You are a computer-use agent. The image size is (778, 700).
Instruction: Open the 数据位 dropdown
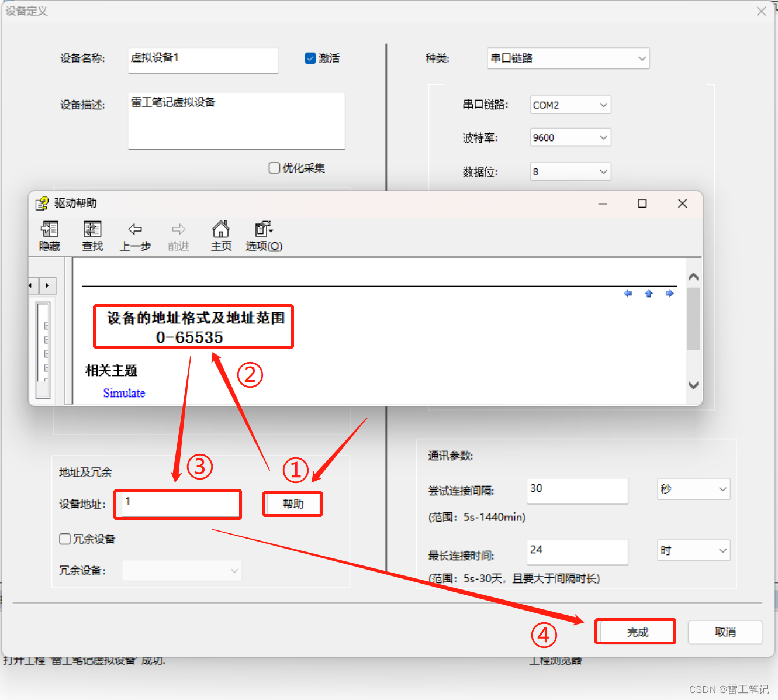click(x=570, y=171)
